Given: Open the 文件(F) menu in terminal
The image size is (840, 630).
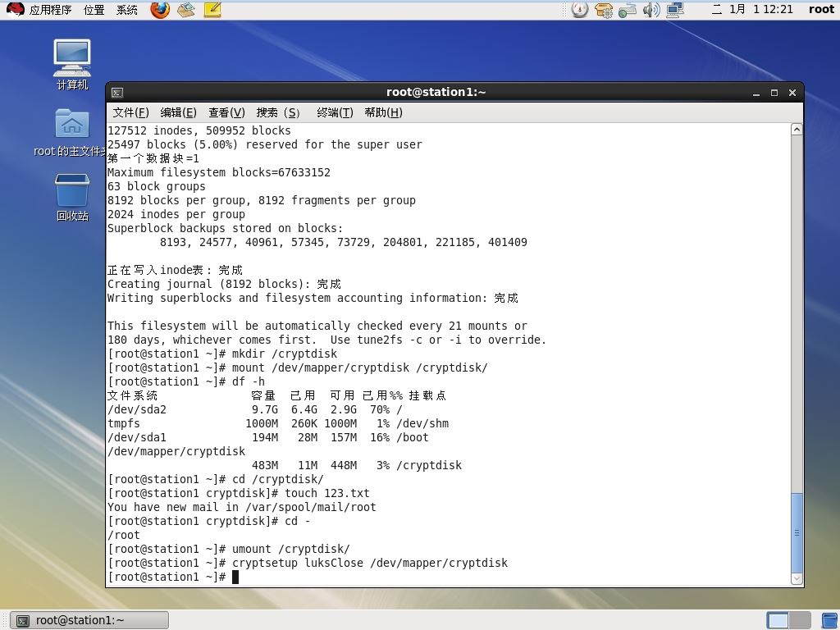Looking at the screenshot, I should tap(130, 112).
